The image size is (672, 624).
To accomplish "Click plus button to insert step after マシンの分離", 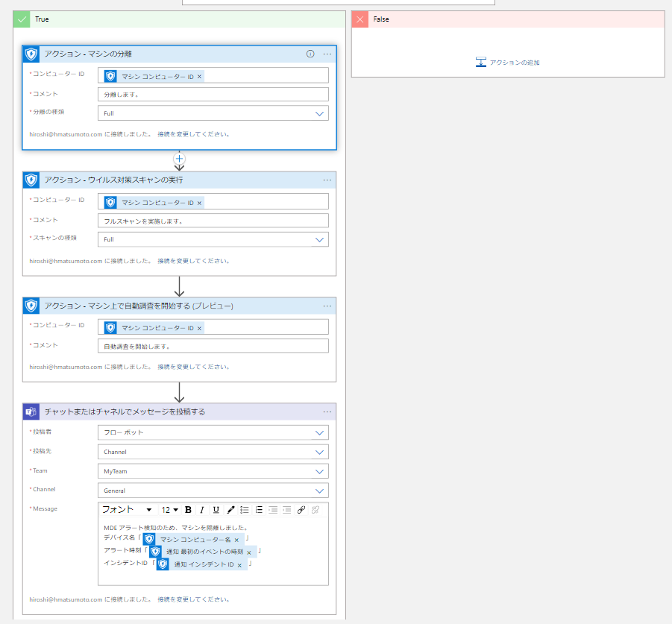I will (179, 159).
